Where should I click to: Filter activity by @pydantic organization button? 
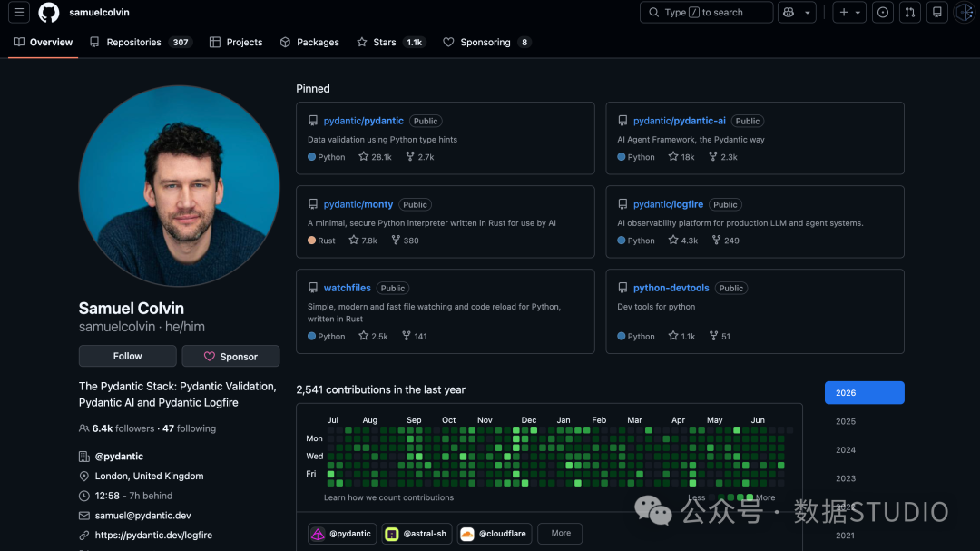[342, 534]
